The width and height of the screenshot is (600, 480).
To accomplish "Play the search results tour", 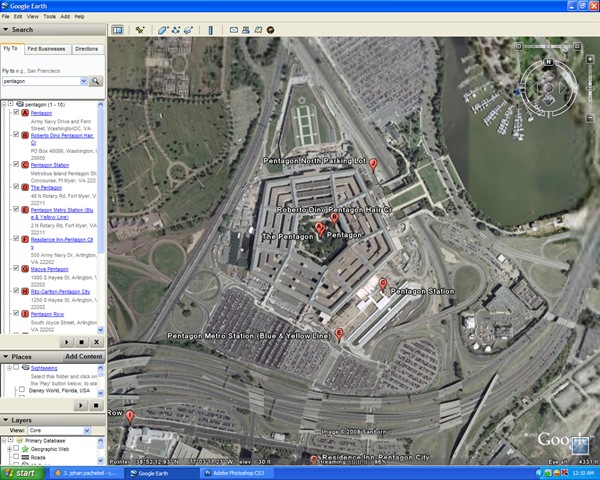I will point(67,342).
